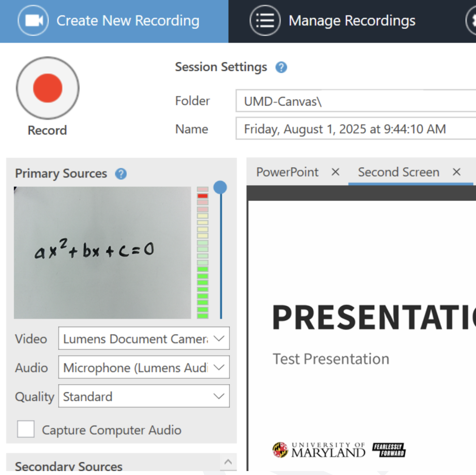Close the Second Screen tab
Image resolution: width=476 pixels, height=475 pixels.
click(456, 172)
